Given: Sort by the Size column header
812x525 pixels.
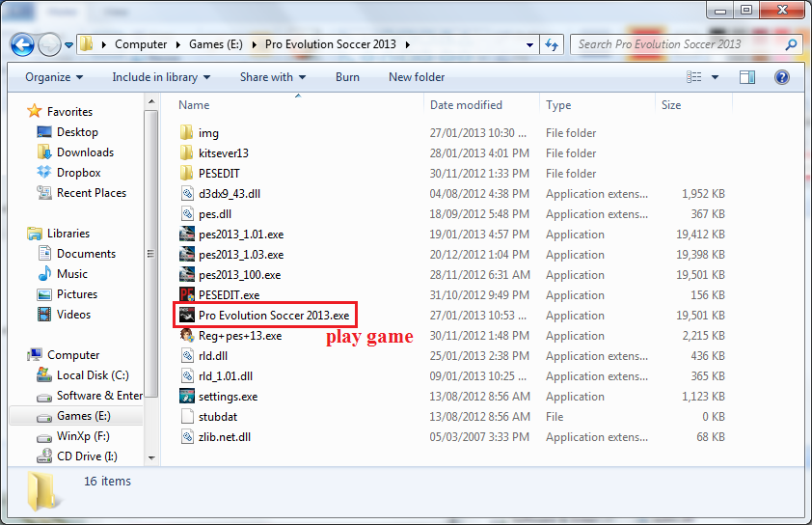Looking at the screenshot, I should point(670,105).
